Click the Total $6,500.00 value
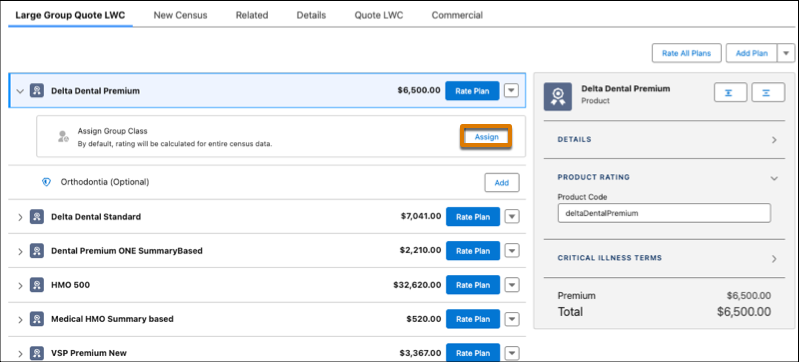Image resolution: width=799 pixels, height=362 pixels. coord(743,312)
